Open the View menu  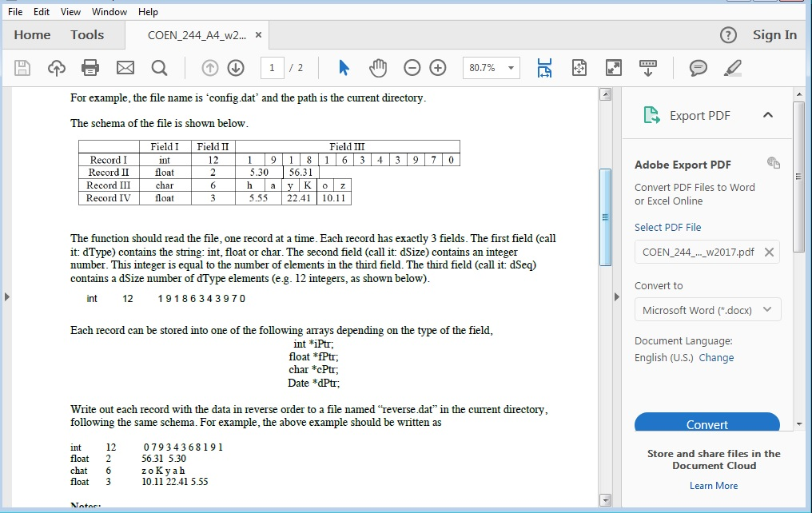click(x=70, y=11)
